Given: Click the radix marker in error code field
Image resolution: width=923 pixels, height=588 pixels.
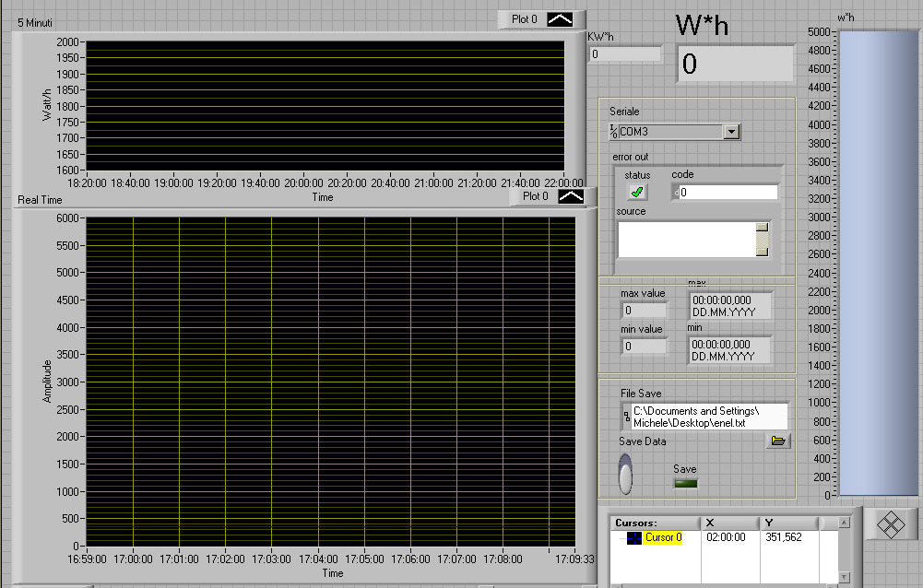Looking at the screenshot, I should 677,193.
